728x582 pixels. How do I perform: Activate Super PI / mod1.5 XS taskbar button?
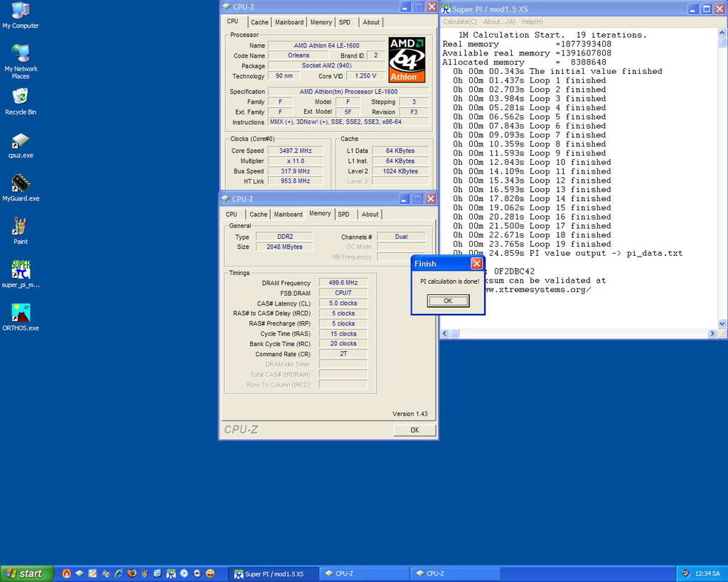[x=274, y=573]
